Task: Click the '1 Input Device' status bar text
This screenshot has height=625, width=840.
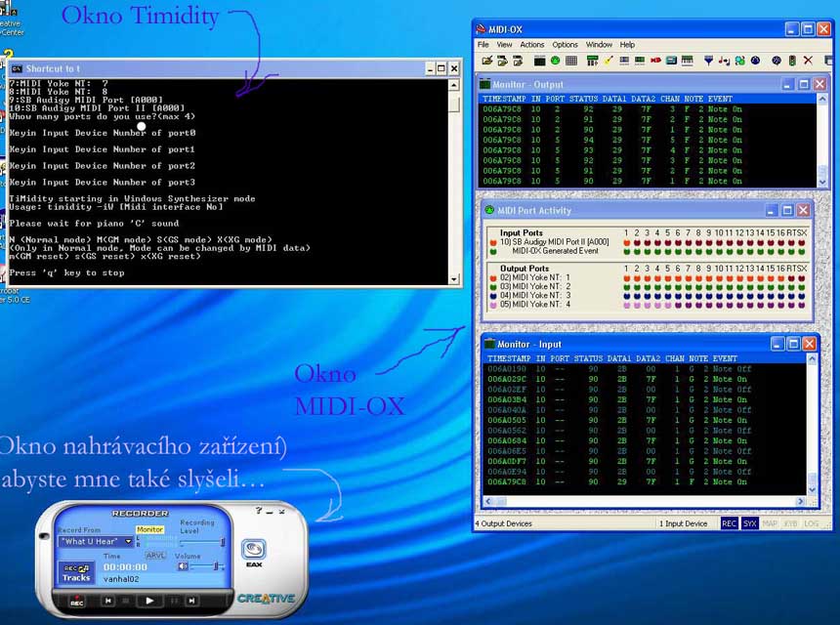Action: [683, 523]
